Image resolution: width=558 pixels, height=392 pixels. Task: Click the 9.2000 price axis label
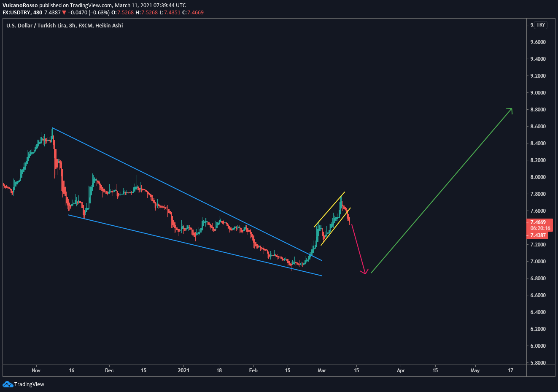(538, 76)
